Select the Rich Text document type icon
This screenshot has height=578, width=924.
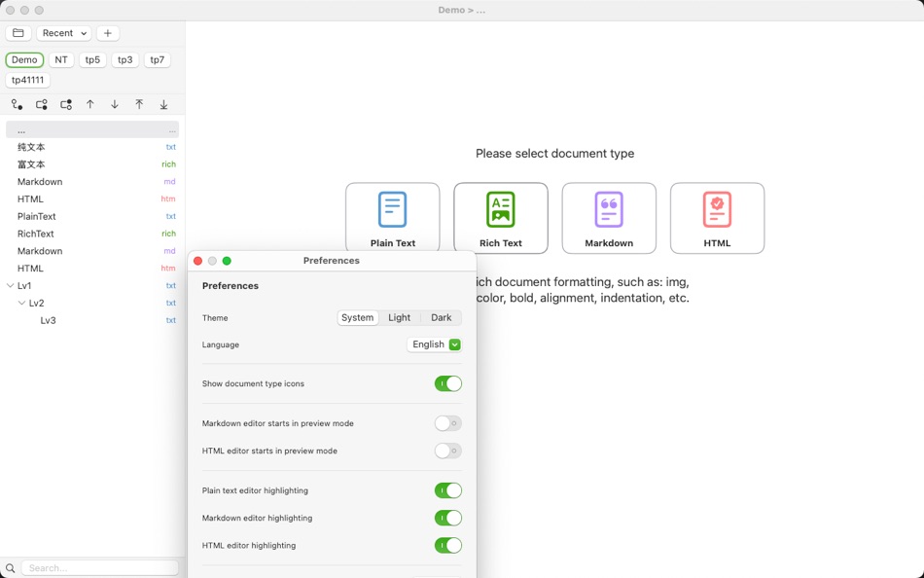(501, 217)
